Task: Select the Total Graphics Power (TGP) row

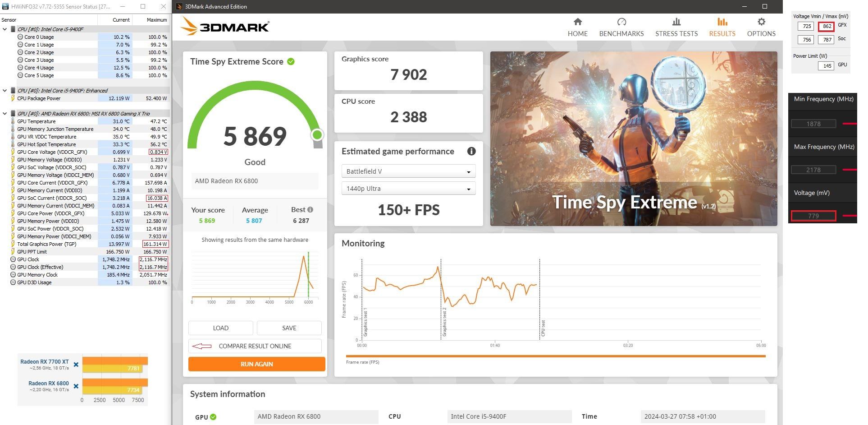Action: pos(85,244)
